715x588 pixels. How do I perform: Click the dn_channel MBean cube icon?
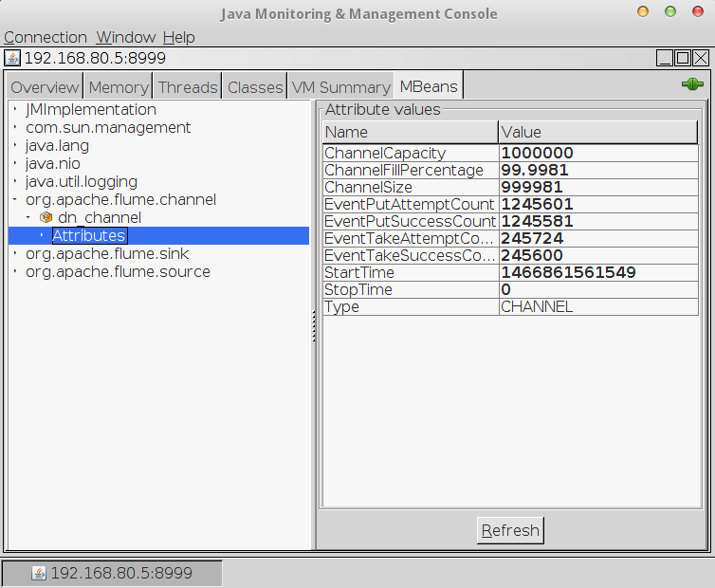pyautogui.click(x=46, y=217)
